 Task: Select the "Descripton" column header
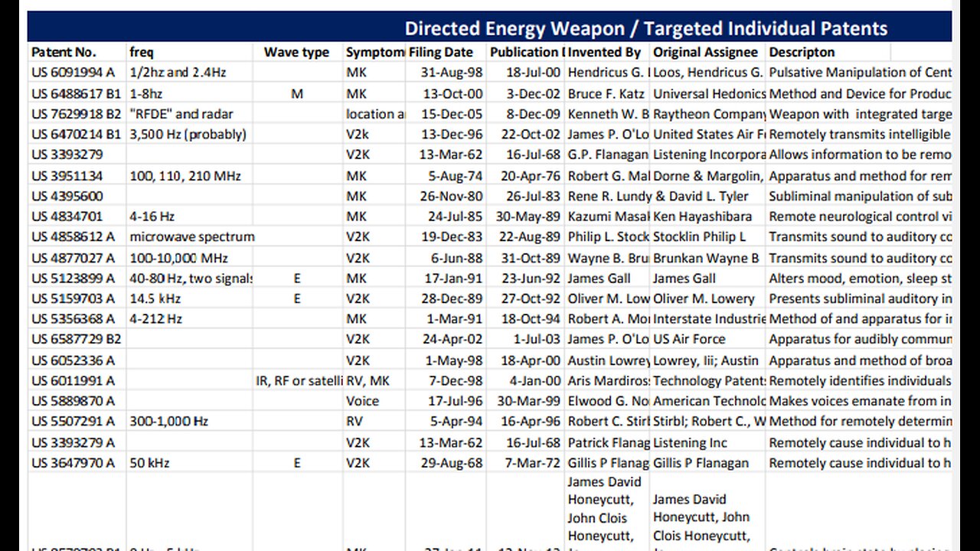point(802,52)
